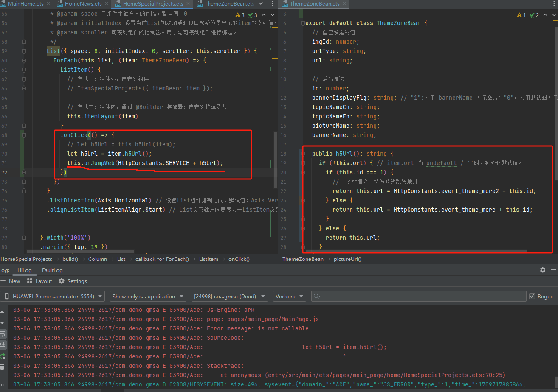Toggle soft-wrap in log side toolbar
Image resolution: width=558 pixels, height=392 pixels.
click(3, 334)
